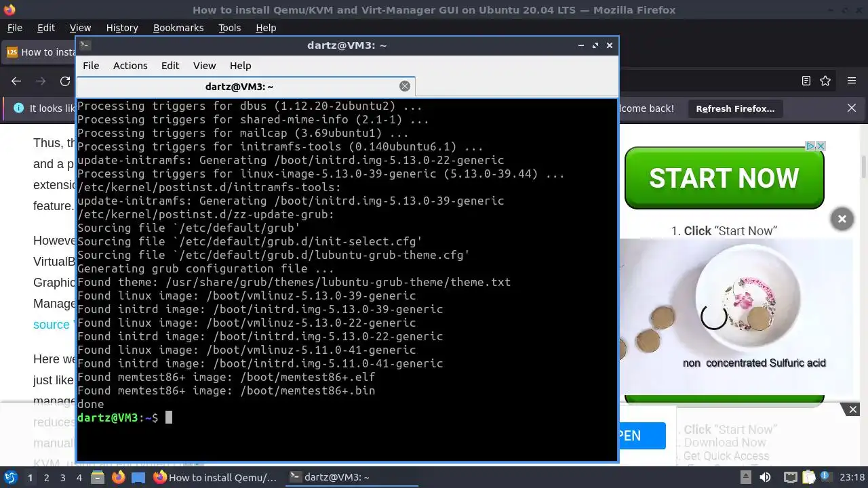Click the clock showing 23:18
This screenshot has width=868, height=488.
click(x=852, y=478)
